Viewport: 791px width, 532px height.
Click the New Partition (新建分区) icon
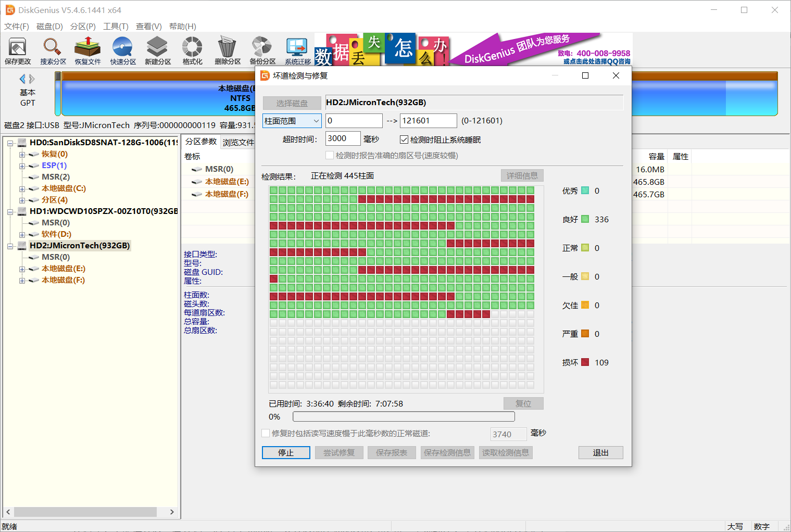[x=157, y=51]
